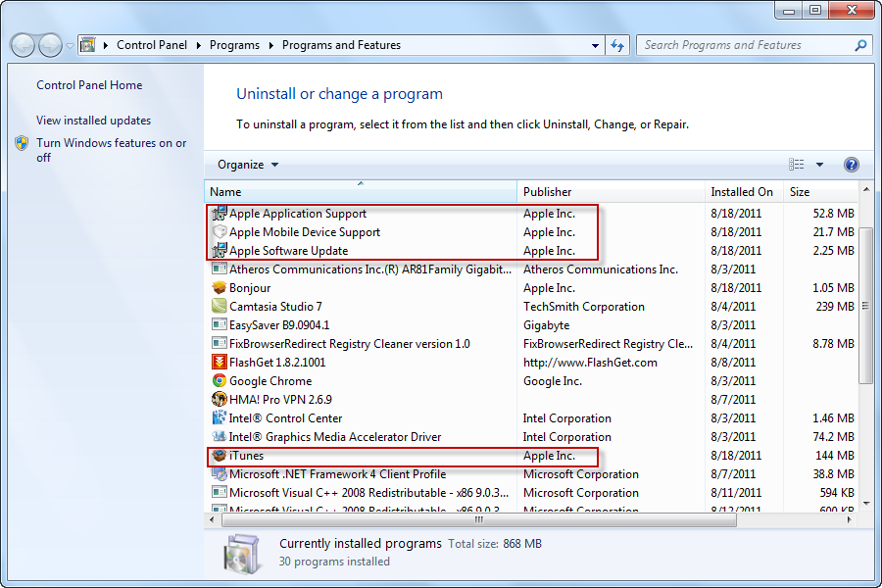Image resolution: width=882 pixels, height=588 pixels.
Task: Go to Control Panel in breadcrumb
Action: (152, 45)
